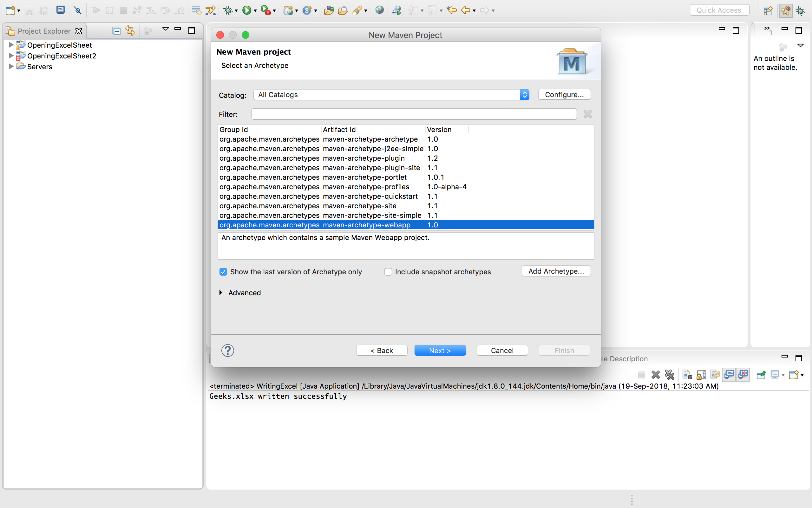Click the archetype Filter text field
Screen dimensions: 812x508
pyautogui.click(x=414, y=114)
